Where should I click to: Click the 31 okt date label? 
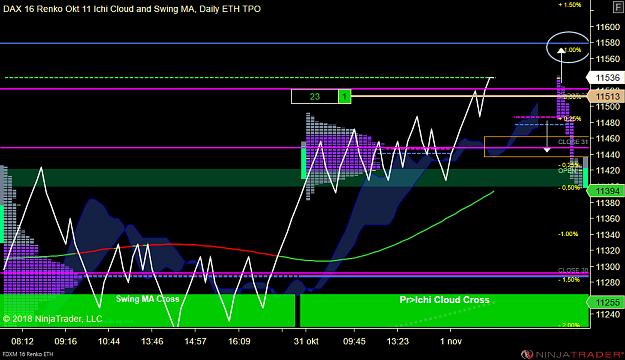point(306,341)
